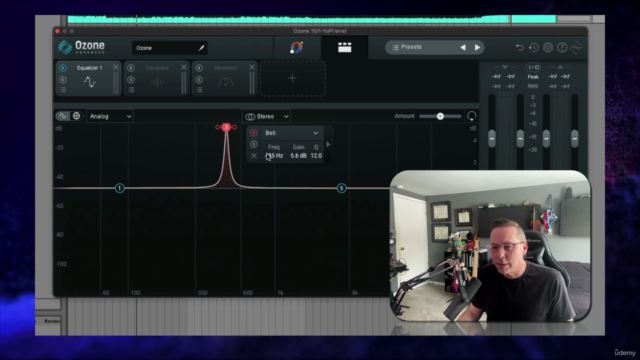This screenshot has height=360, width=640.
Task: Open the Analog EQ mode dropdown
Action: click(110, 116)
